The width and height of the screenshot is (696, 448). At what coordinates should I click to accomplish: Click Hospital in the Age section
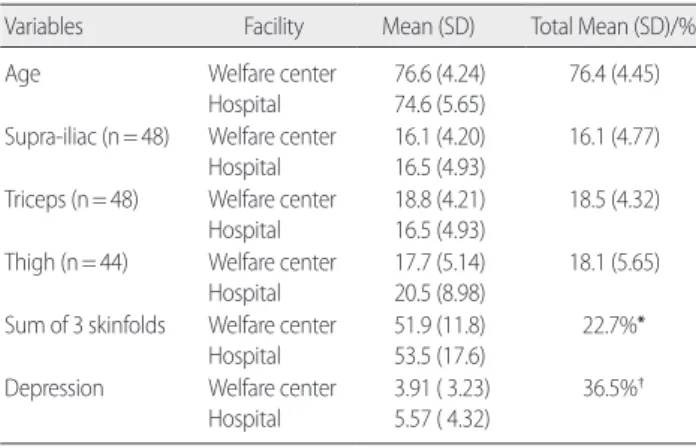click(x=245, y=105)
